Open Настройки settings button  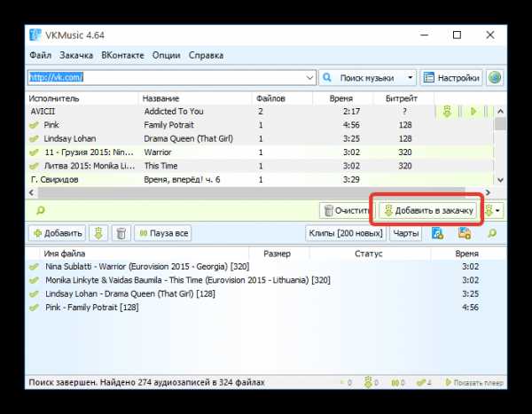451,78
